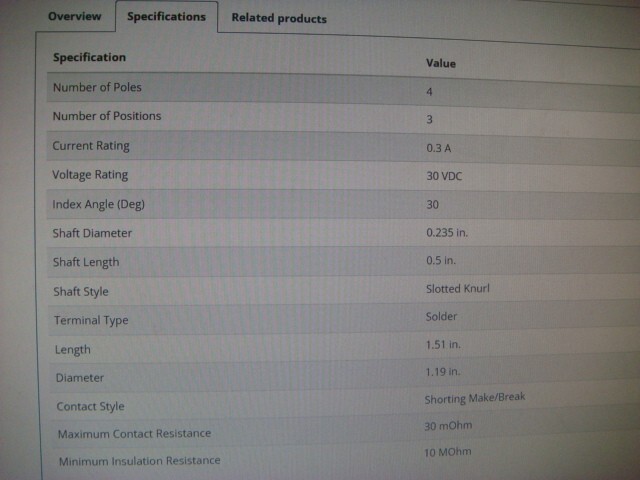Click the Value column header

pyautogui.click(x=440, y=63)
